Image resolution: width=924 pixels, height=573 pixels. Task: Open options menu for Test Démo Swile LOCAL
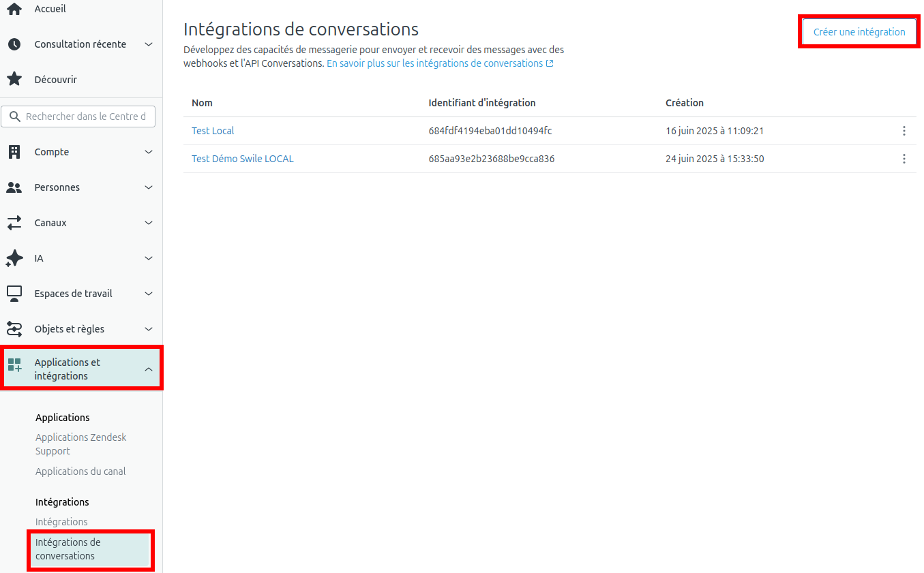(x=904, y=159)
